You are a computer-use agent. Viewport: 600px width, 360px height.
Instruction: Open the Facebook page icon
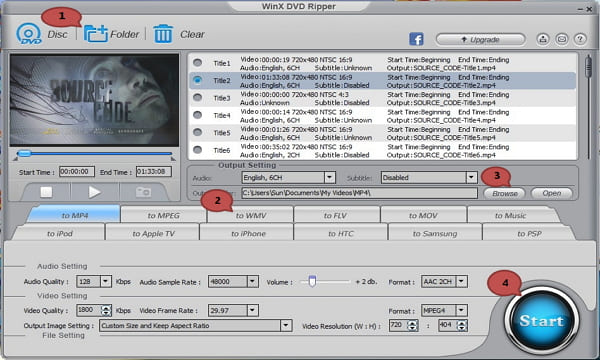coord(416,39)
